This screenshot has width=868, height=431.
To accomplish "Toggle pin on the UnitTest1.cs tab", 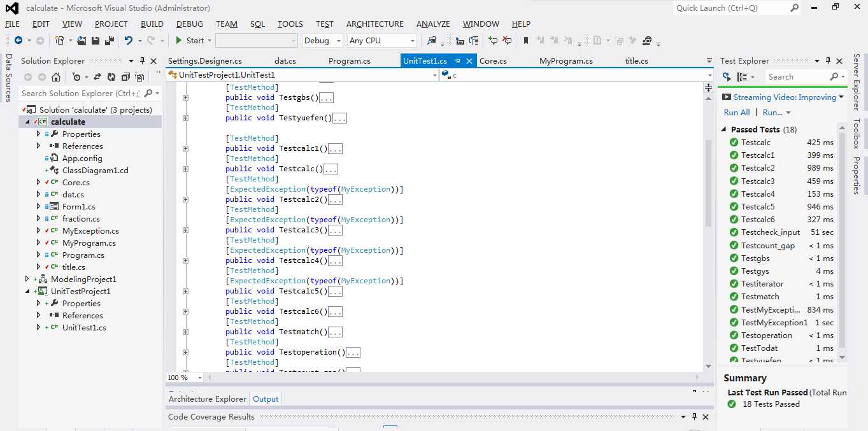I will [457, 61].
